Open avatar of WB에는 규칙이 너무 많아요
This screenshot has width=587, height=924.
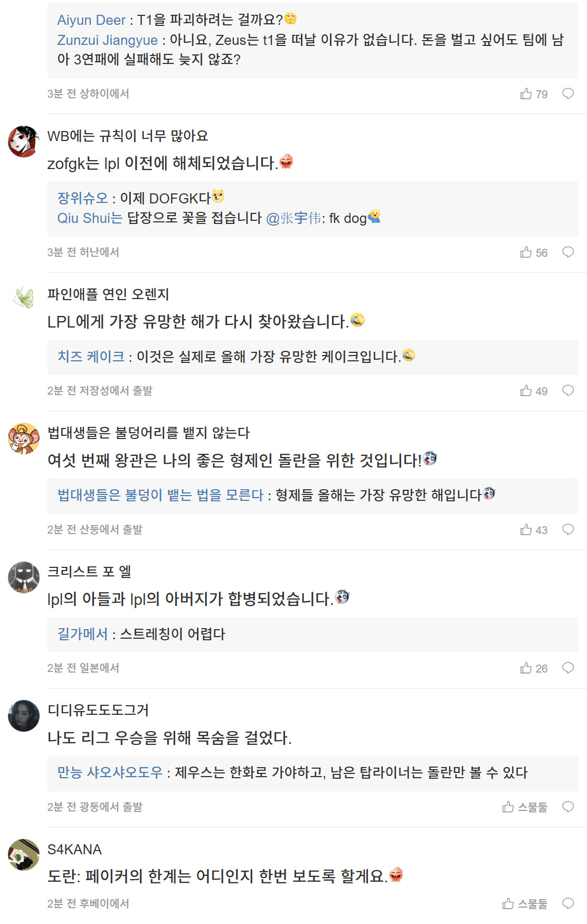pos(24,142)
